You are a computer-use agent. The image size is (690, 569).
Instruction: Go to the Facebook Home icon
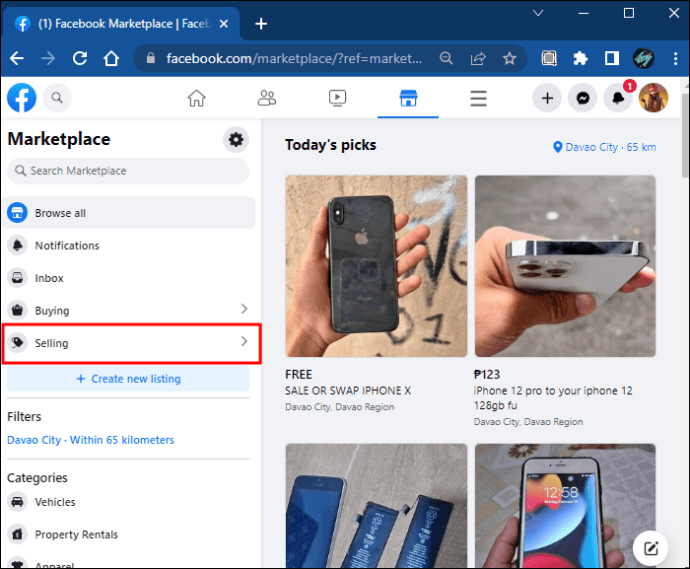(196, 98)
